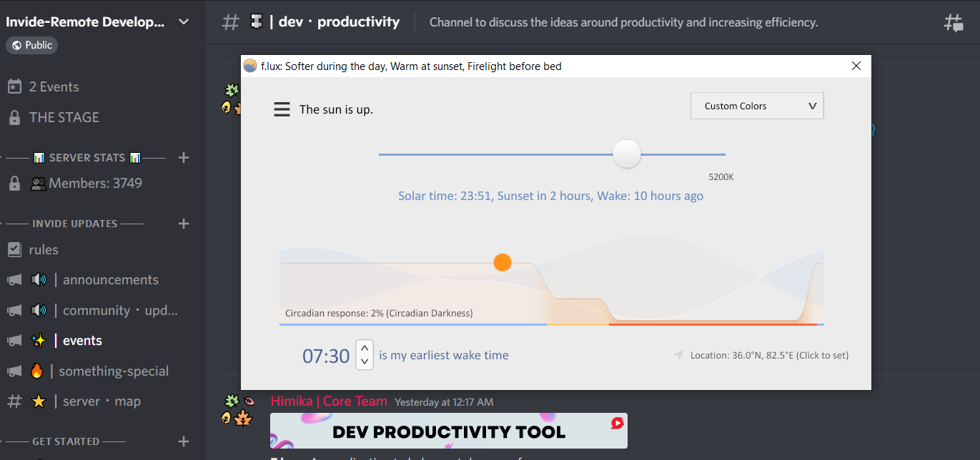Screen dimensions: 980x460
Task: Collapse the SERVER STATS category
Action: tap(86, 157)
